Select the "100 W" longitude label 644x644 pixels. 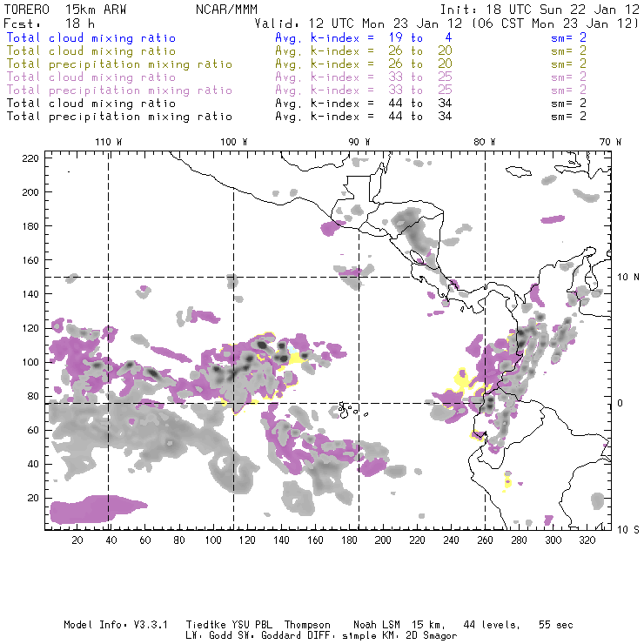[234, 142]
